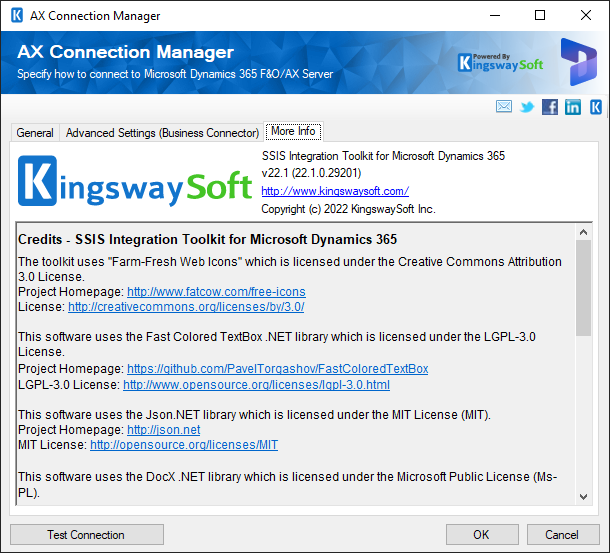610x553 pixels.
Task: Open Advanced Settings (Business Connector) tab
Action: tap(162, 133)
